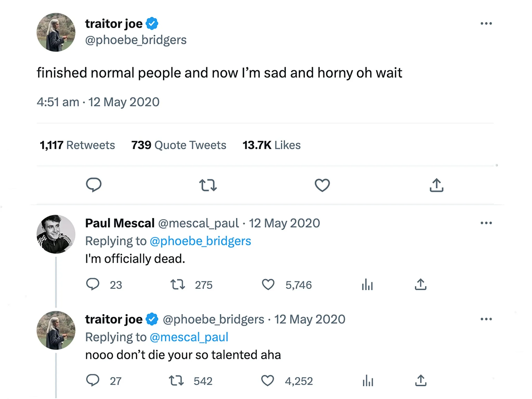Open the more options menu on main tweet
532x399 pixels.
(486, 23)
